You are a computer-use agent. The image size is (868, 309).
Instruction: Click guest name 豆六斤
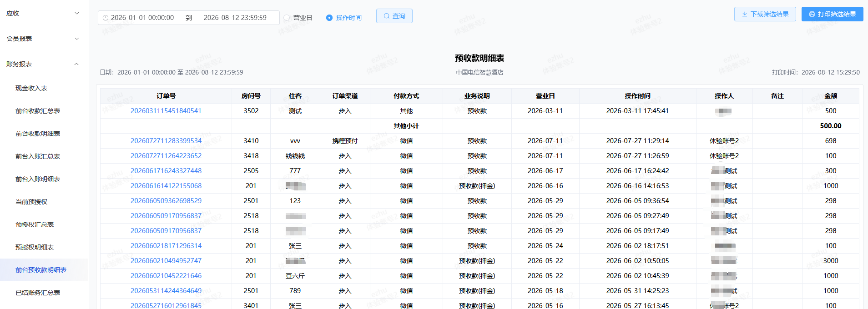click(x=295, y=276)
